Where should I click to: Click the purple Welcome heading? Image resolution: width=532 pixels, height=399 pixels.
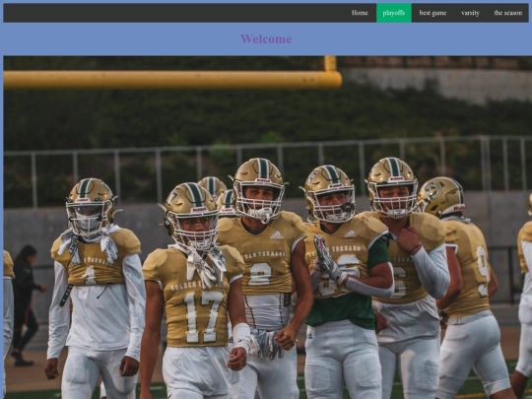click(x=266, y=39)
